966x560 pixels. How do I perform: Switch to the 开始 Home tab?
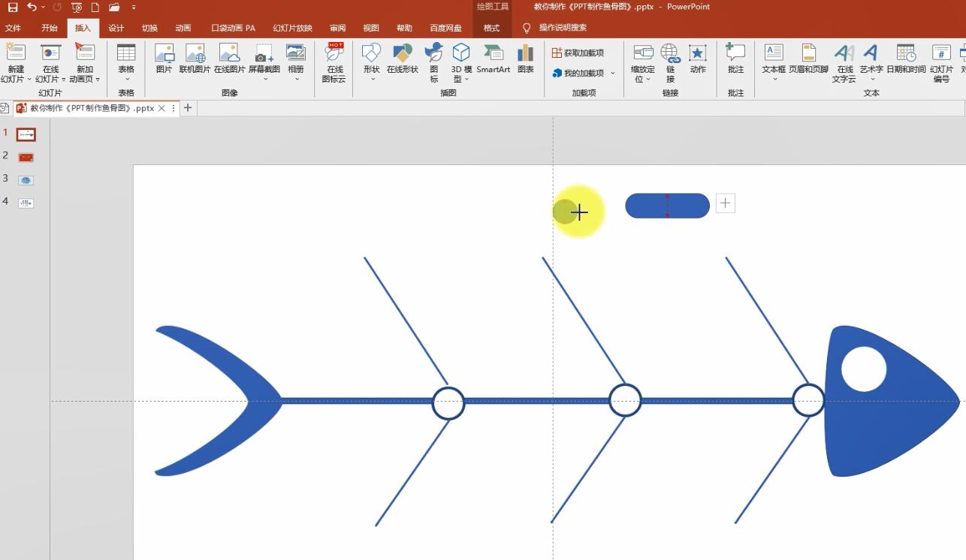50,28
